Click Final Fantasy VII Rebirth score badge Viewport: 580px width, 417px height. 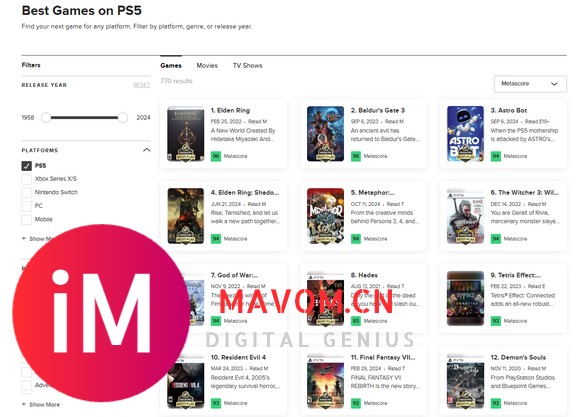tap(356, 403)
